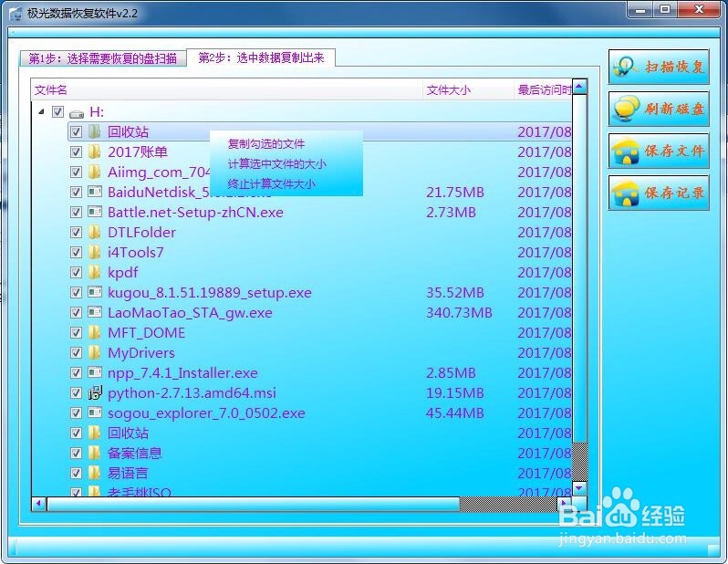Click vertical scrollbar up arrow
Viewport: 728px width, 564px height.
tap(579, 87)
